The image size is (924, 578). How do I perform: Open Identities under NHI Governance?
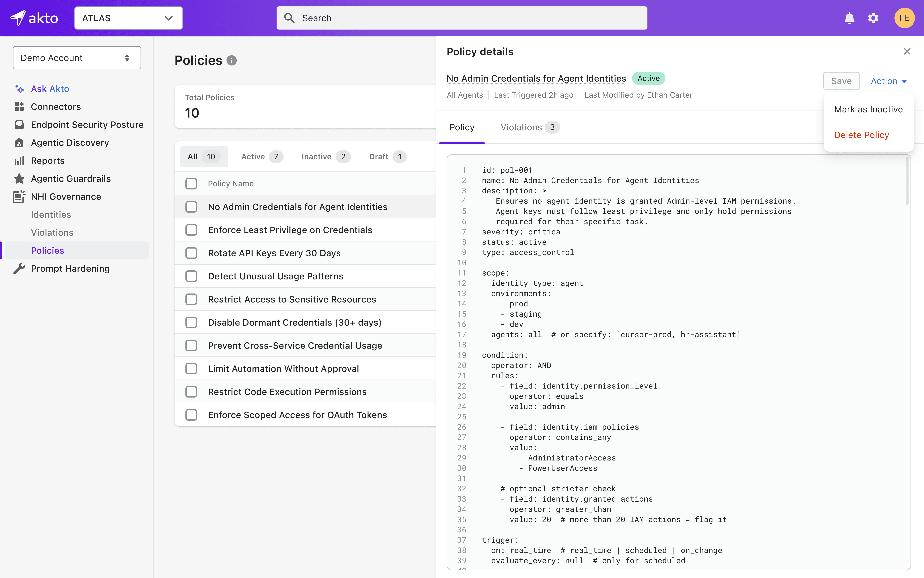51,215
